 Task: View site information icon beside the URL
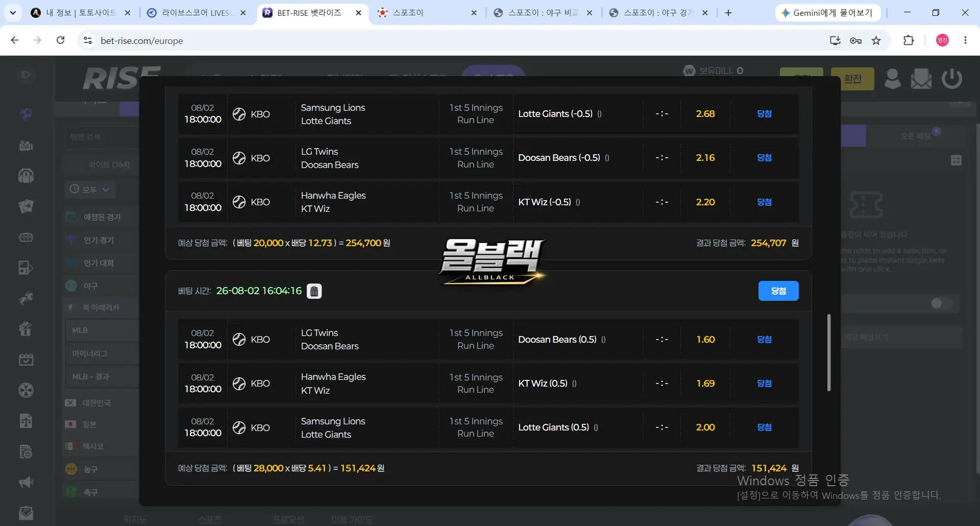(88, 40)
